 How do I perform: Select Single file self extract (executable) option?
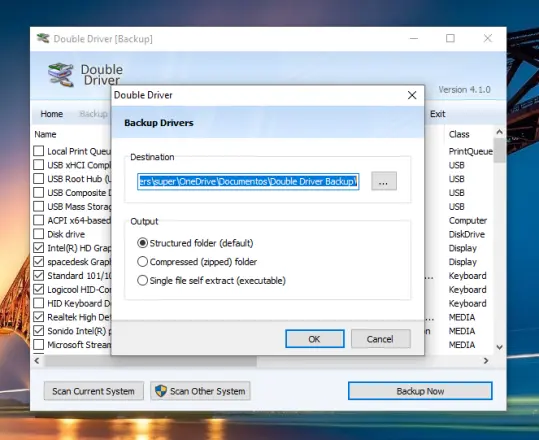coord(211,280)
